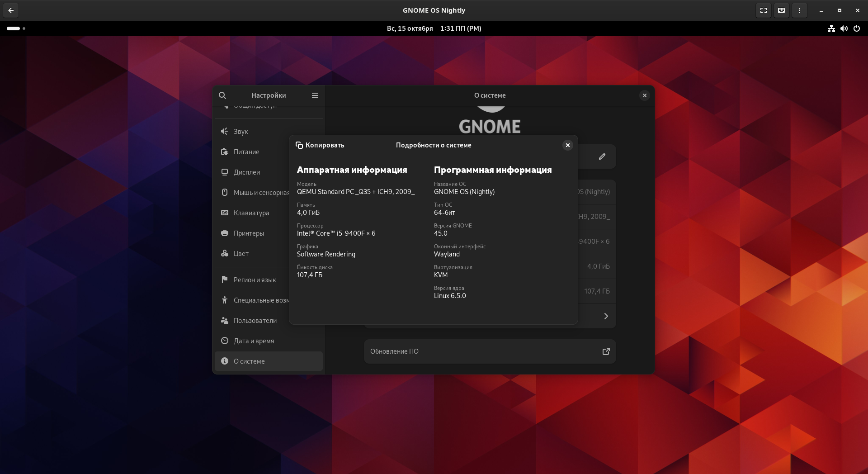Select Цвет in settings sidebar
868x474 pixels.
point(252,254)
